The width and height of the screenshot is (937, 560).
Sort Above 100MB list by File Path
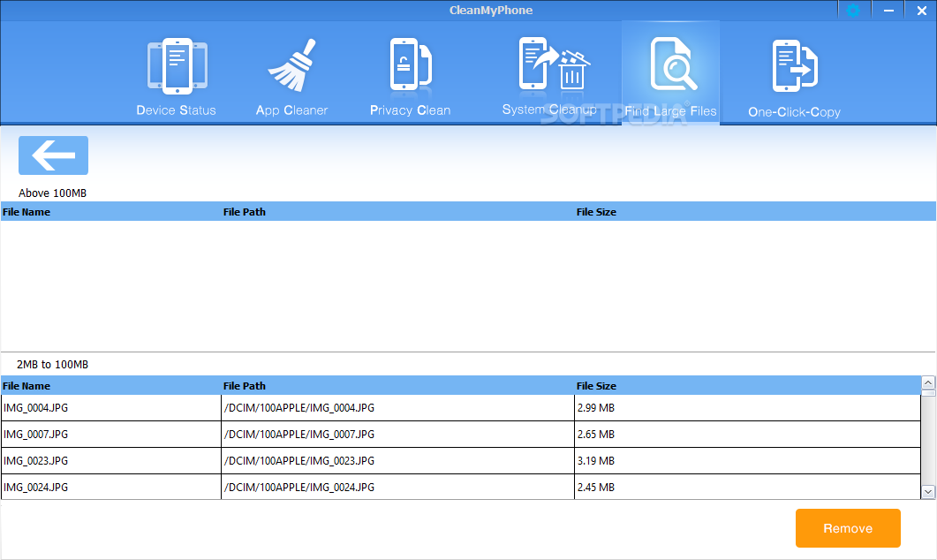click(x=245, y=212)
